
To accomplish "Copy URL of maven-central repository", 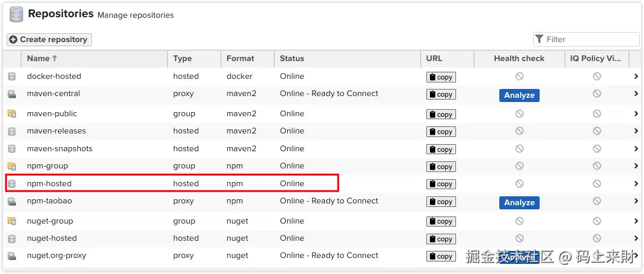I will click(441, 94).
